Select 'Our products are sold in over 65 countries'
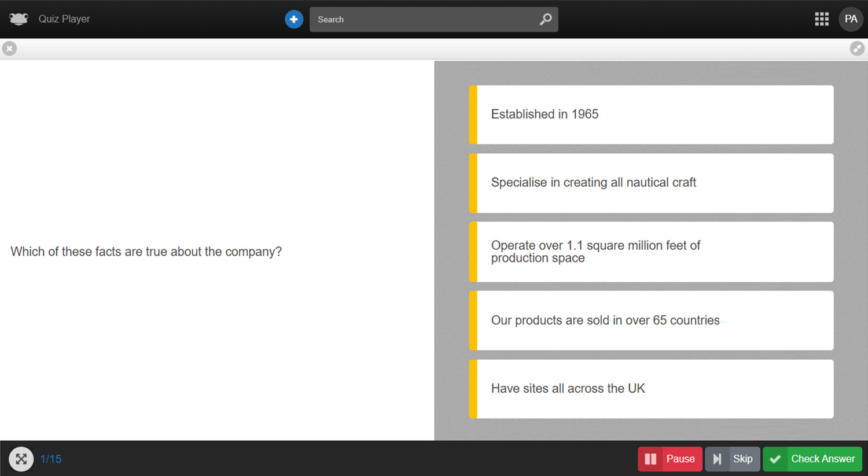Viewport: 868px width, 476px height. pyautogui.click(x=651, y=320)
